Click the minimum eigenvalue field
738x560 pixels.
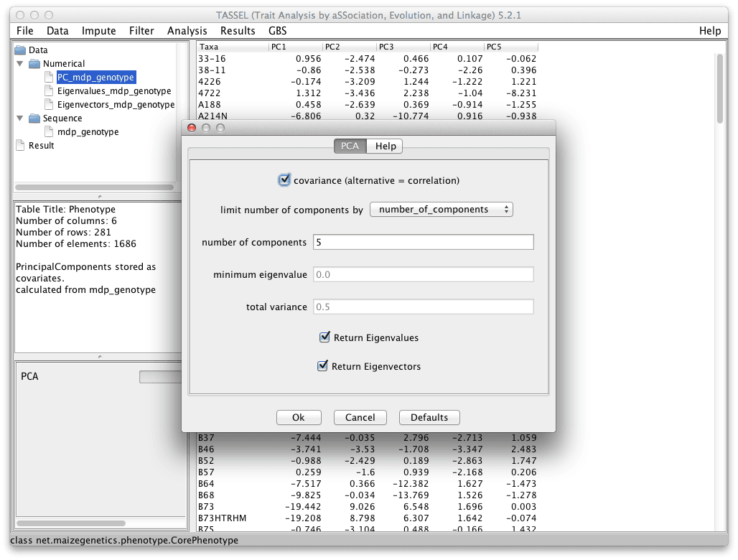tap(423, 274)
